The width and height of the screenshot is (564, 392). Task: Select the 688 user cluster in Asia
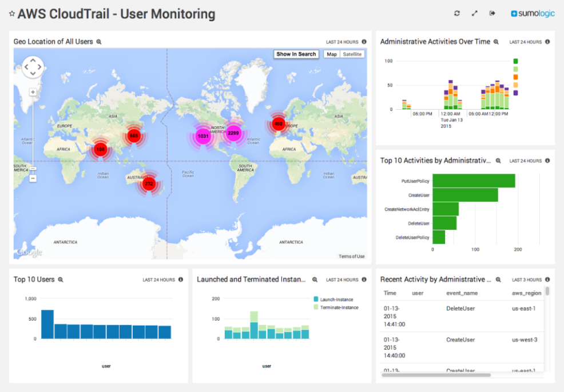[134, 135]
